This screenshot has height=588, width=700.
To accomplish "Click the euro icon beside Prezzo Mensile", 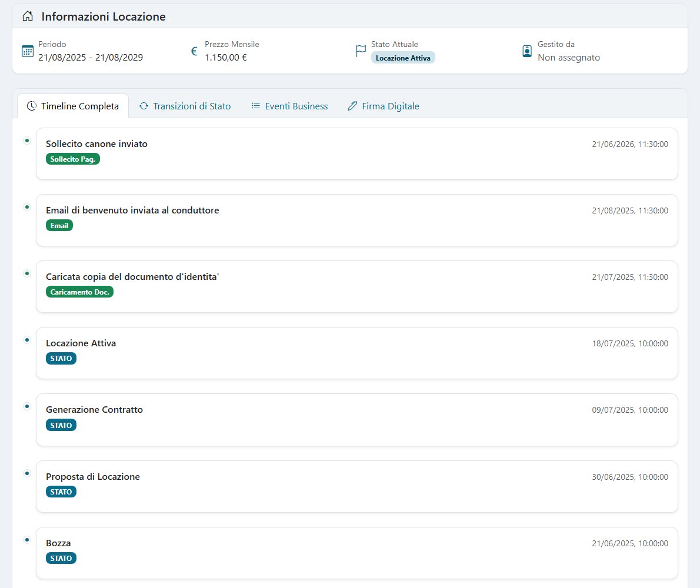I will coord(194,51).
